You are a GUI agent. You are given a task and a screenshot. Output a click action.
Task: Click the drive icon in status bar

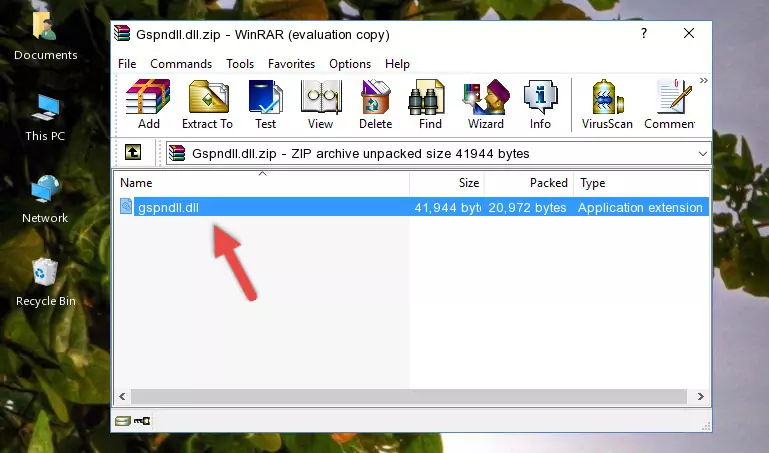pyautogui.click(x=123, y=421)
